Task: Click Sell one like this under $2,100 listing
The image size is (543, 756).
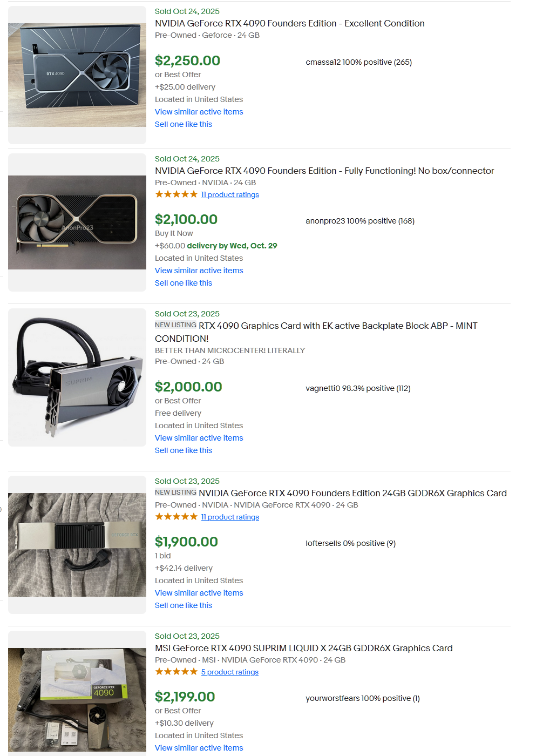Action: (184, 283)
